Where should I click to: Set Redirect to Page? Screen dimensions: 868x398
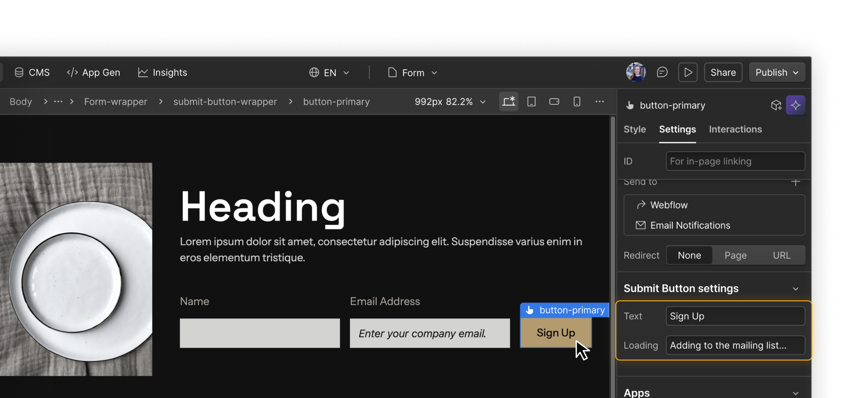click(736, 255)
